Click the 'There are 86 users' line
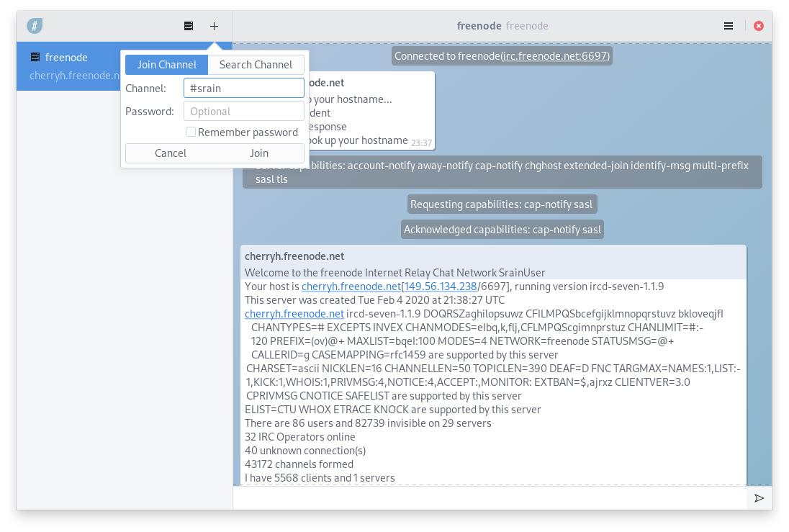 click(369, 423)
